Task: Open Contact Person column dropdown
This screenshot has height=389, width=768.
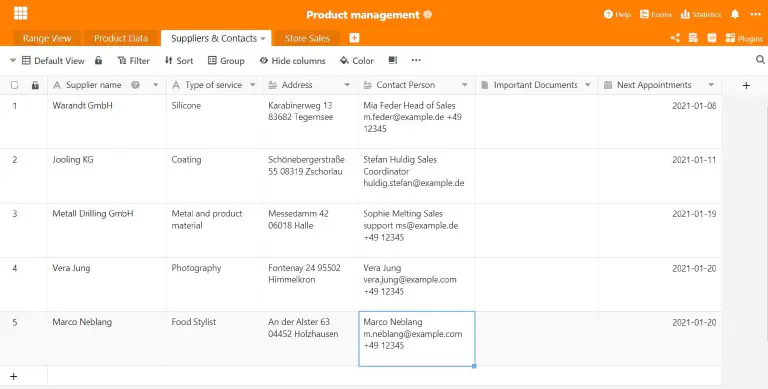Action: pos(465,85)
